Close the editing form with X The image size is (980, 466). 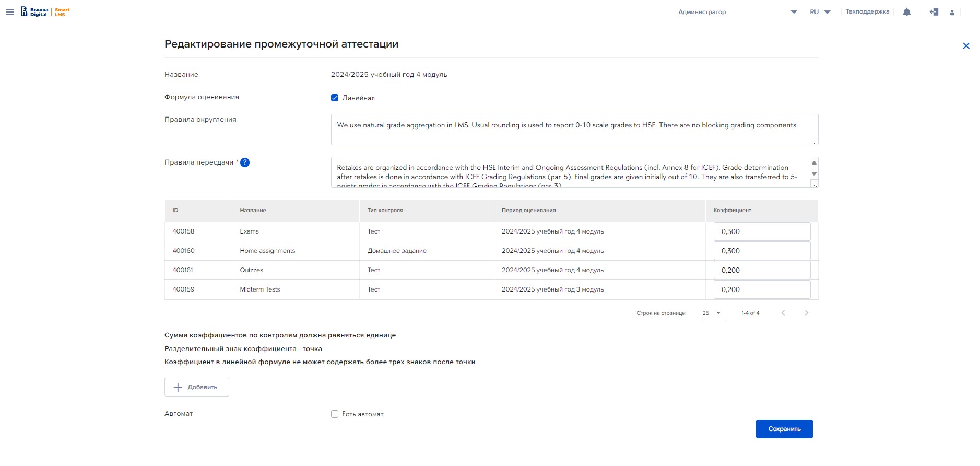click(x=966, y=46)
